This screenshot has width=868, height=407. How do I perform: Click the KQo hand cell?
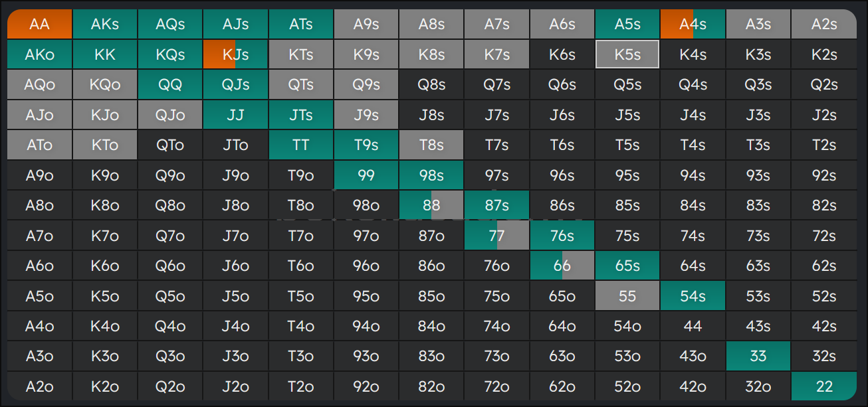(105, 85)
